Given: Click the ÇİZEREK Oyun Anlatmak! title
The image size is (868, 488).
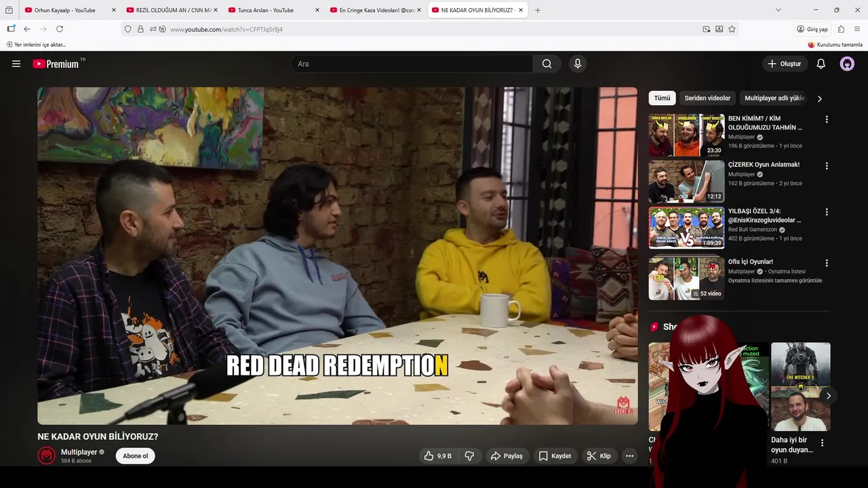Looking at the screenshot, I should [764, 165].
